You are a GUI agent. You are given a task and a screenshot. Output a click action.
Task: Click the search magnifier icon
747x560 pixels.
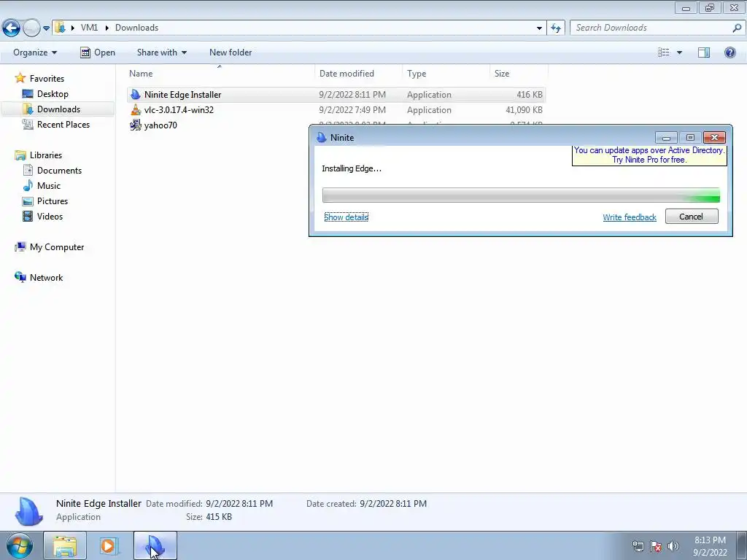tap(737, 28)
